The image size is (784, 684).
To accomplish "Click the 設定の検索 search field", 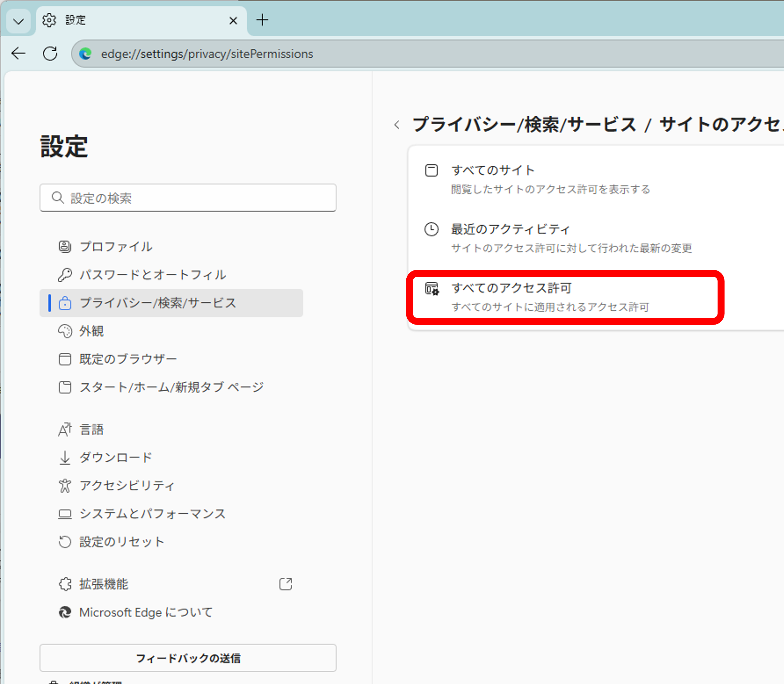I will (x=188, y=198).
